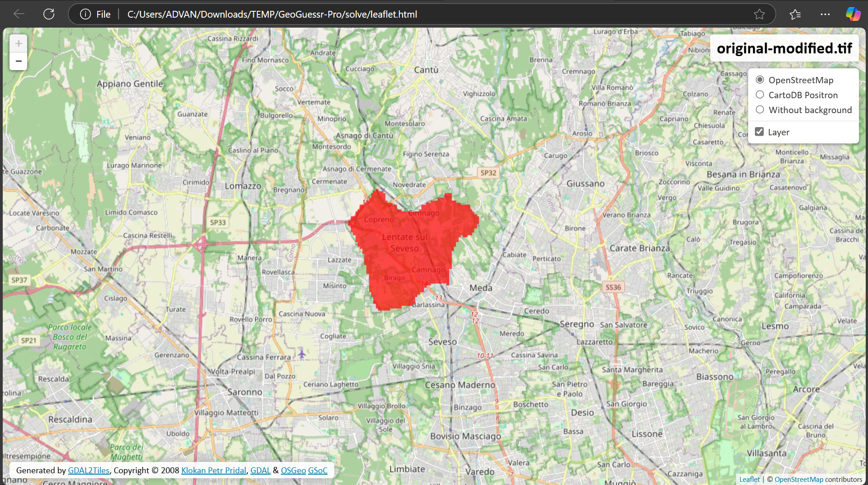The image size is (868, 485).
Task: Zoom out of the map
Action: coord(19,61)
